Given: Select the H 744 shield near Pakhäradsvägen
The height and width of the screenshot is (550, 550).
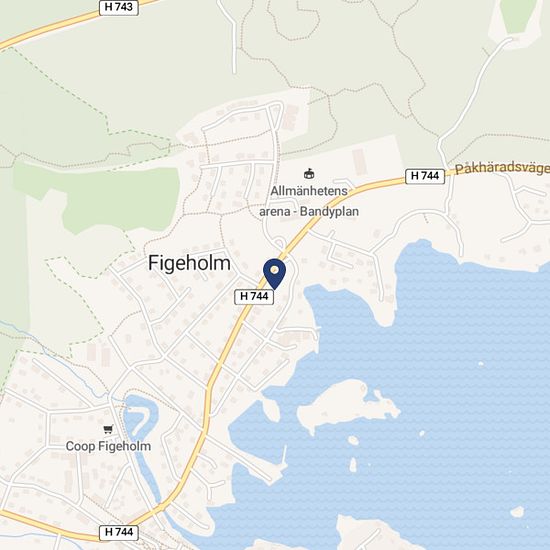Looking at the screenshot, I should (425, 176).
